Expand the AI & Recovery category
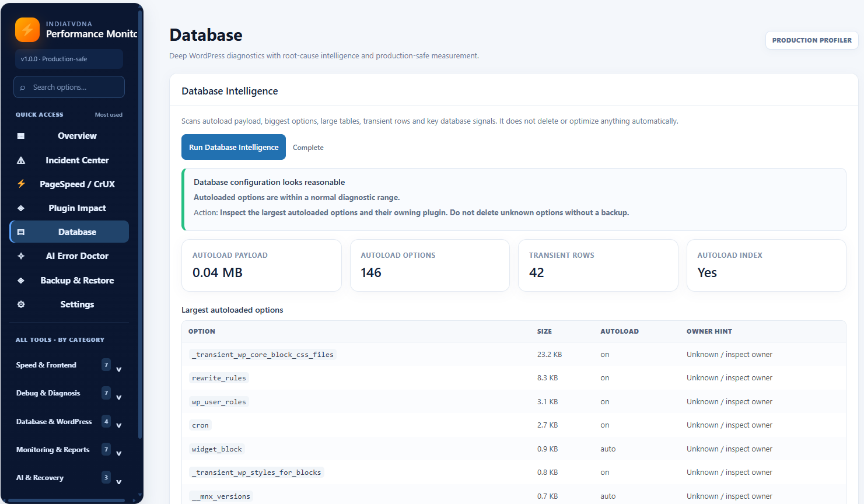The image size is (864, 504). point(69,477)
